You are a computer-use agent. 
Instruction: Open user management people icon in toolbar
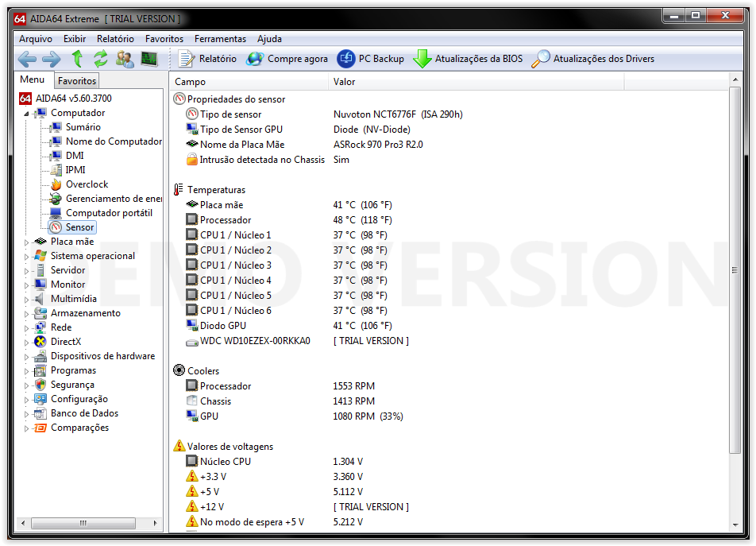coord(125,59)
